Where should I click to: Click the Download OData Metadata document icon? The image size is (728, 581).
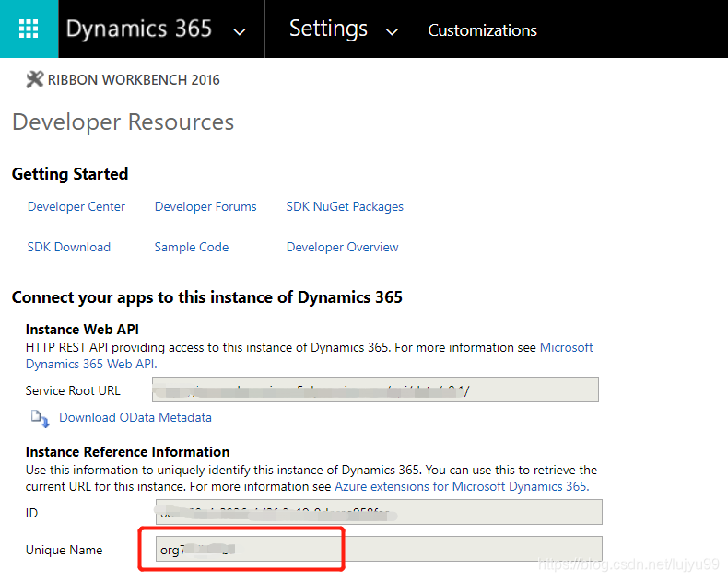tap(40, 418)
